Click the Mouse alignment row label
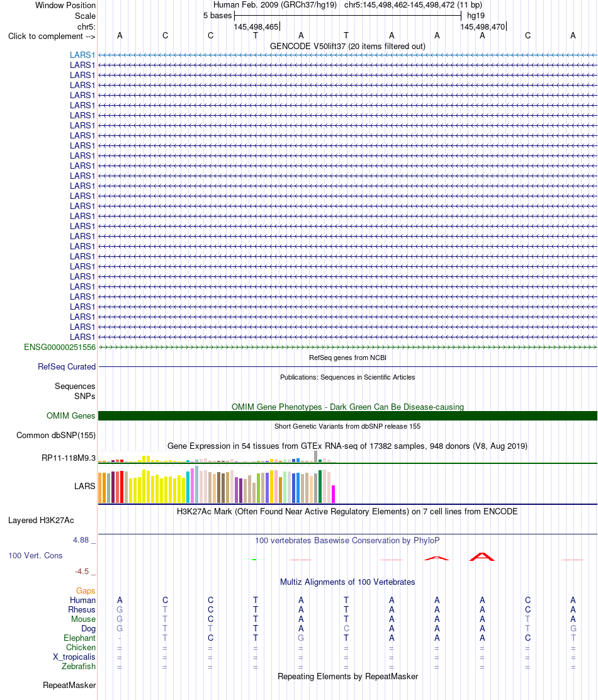Screen dimensions: 598x700 tap(84, 619)
